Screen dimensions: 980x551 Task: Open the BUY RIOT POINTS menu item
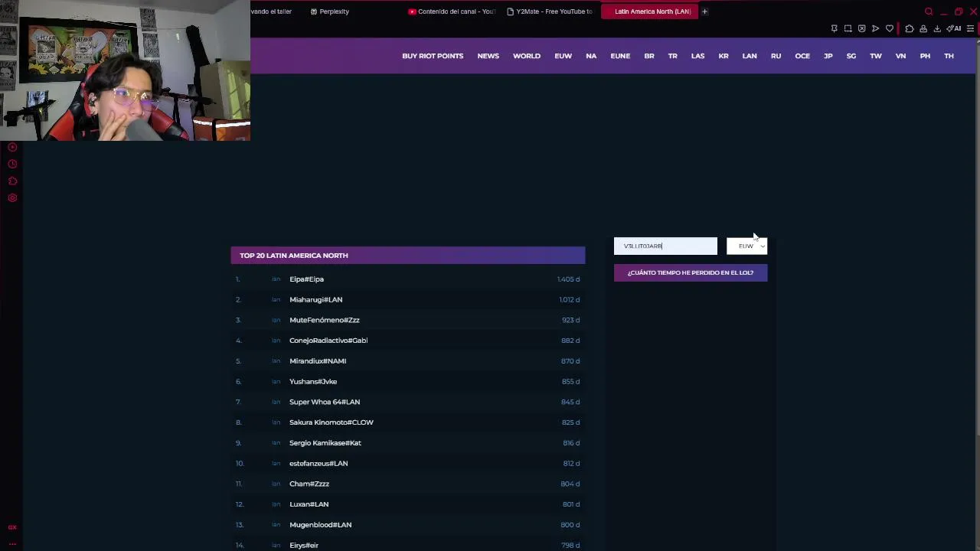[433, 56]
